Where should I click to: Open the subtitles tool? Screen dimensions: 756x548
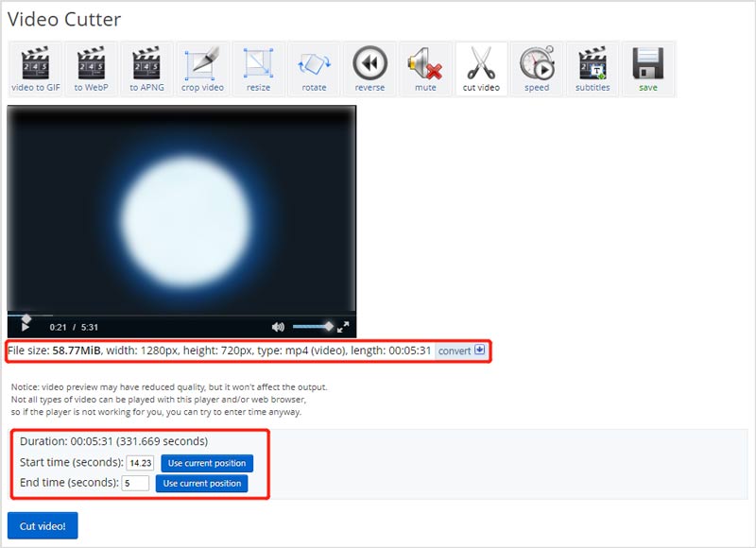coord(593,69)
